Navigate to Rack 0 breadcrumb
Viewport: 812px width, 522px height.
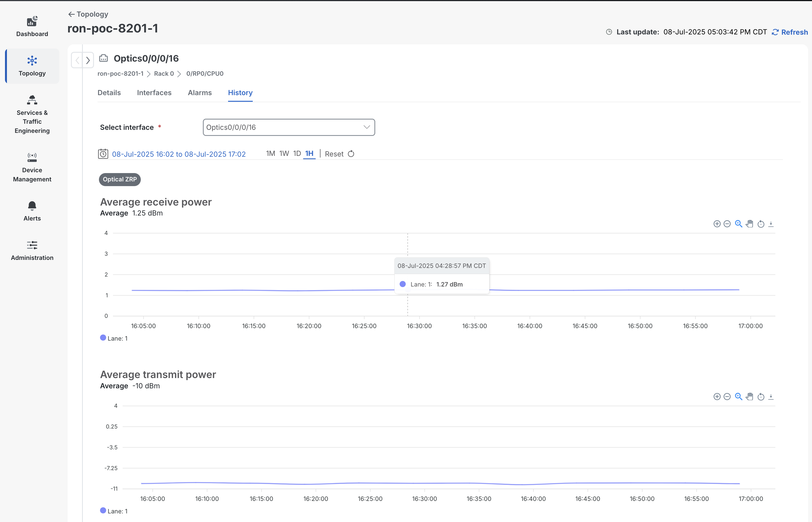[x=164, y=74]
